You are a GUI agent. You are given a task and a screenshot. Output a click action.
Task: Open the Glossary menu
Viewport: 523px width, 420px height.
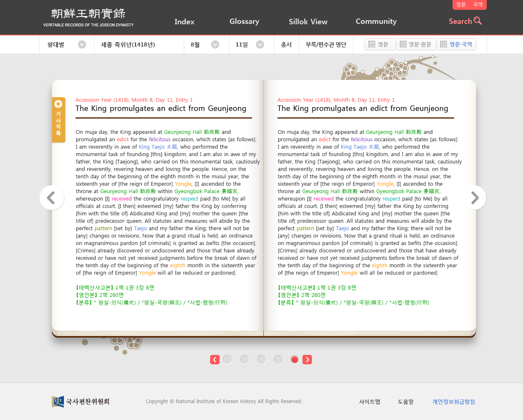tap(244, 21)
